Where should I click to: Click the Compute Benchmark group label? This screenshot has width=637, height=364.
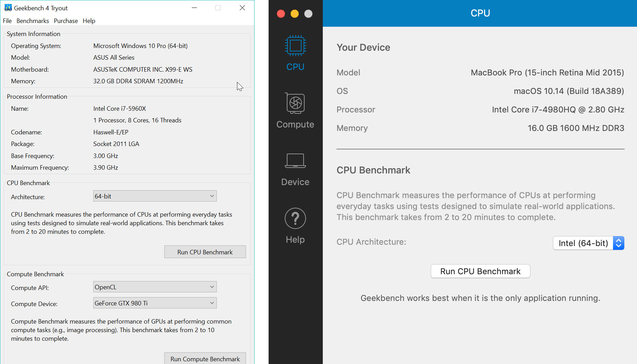pyautogui.click(x=35, y=274)
